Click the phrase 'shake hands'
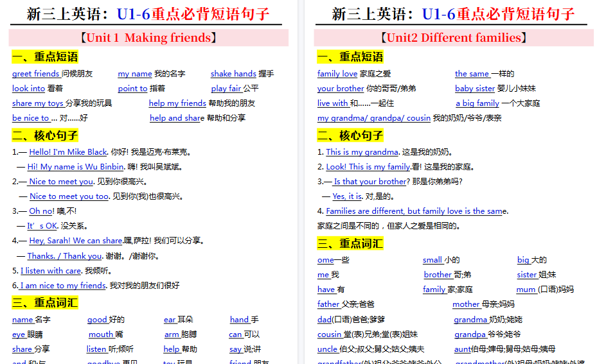This screenshot has height=364, width=597. (x=233, y=73)
